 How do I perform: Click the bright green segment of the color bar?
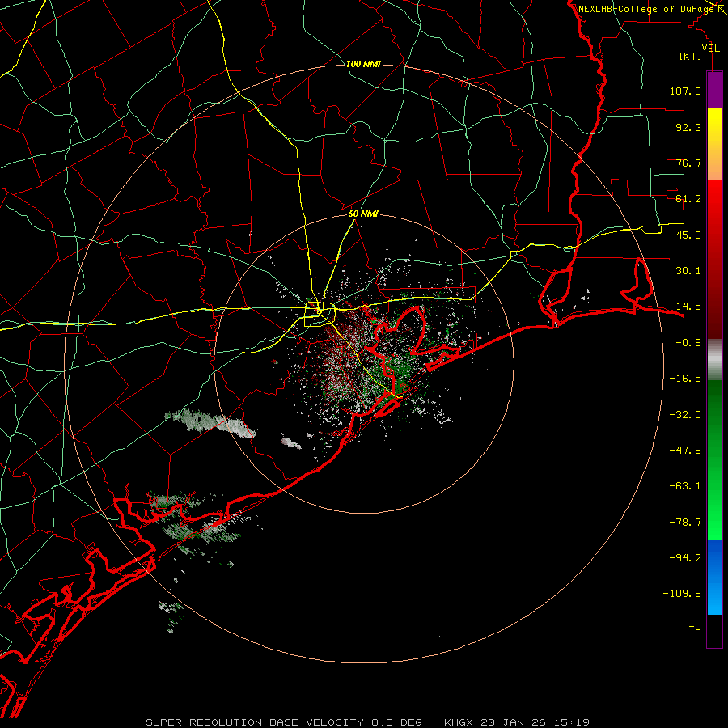pos(714,459)
